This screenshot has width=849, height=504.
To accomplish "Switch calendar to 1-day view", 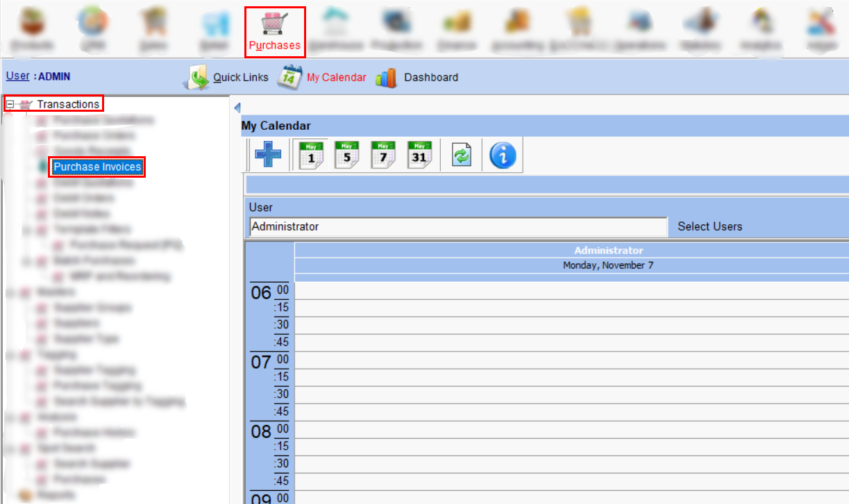I will [x=311, y=154].
